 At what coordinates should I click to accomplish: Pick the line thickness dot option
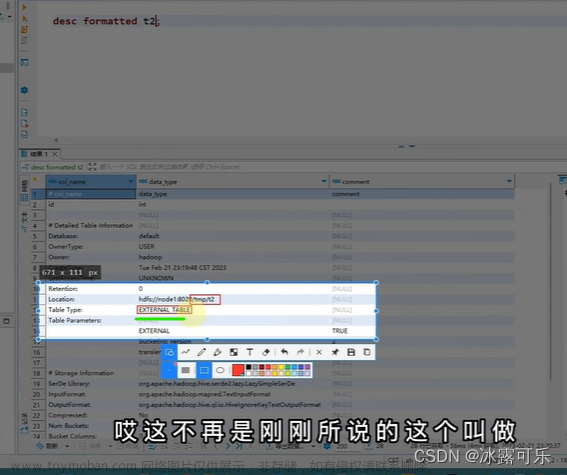[x=169, y=370]
